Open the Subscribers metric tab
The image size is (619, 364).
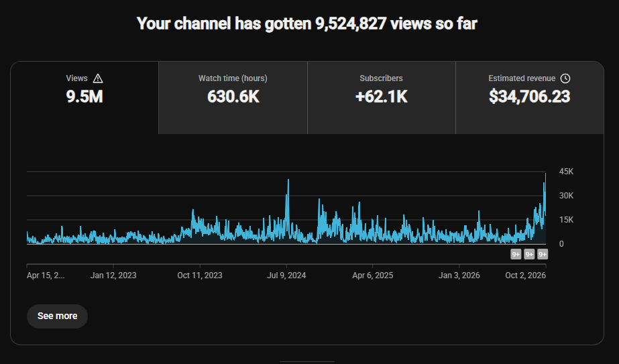coord(382,98)
